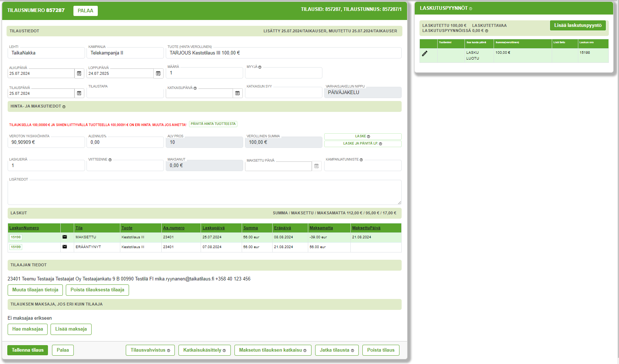Click Päivitä hinta tuotteesta button
The height and width of the screenshot is (364, 619).
213,124
